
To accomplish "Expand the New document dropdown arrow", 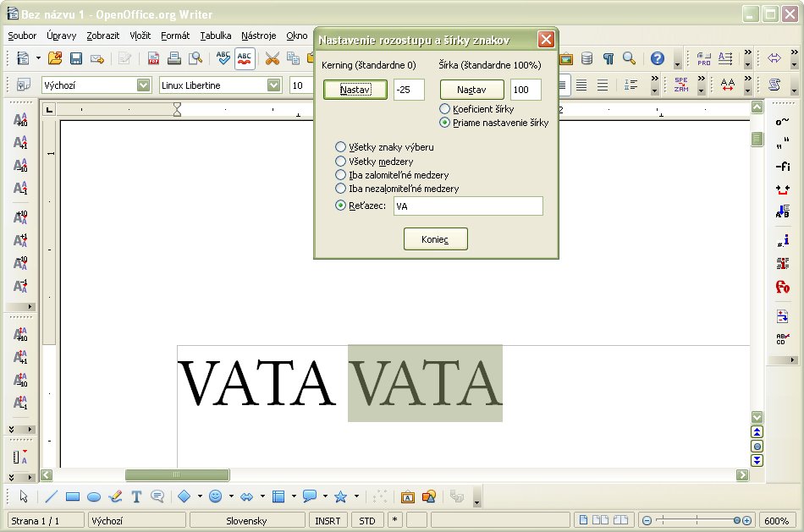I will pos(38,58).
